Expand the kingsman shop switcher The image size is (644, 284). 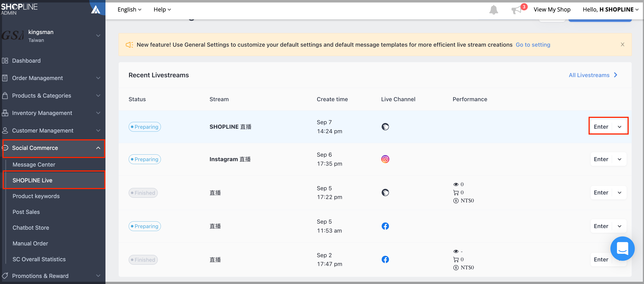98,36
